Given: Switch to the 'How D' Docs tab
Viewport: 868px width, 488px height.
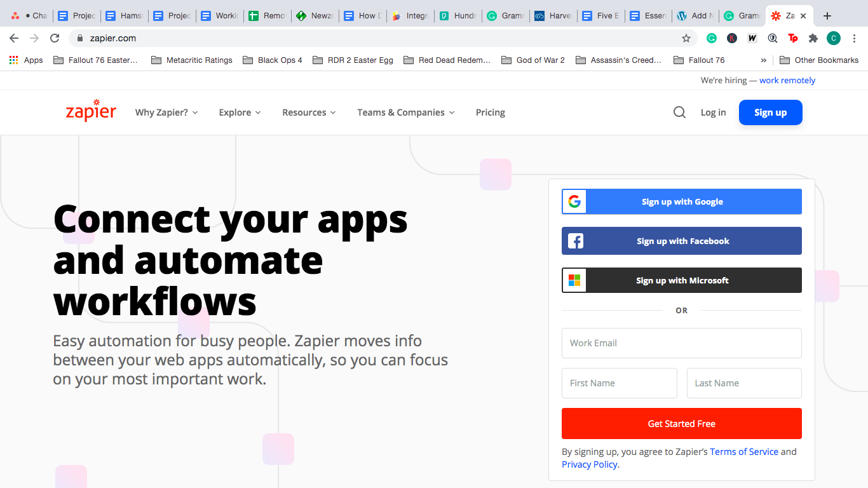Looking at the screenshot, I should pyautogui.click(x=363, y=16).
